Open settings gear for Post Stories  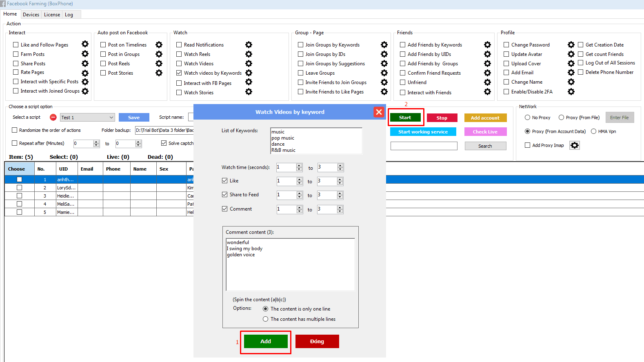tap(159, 73)
